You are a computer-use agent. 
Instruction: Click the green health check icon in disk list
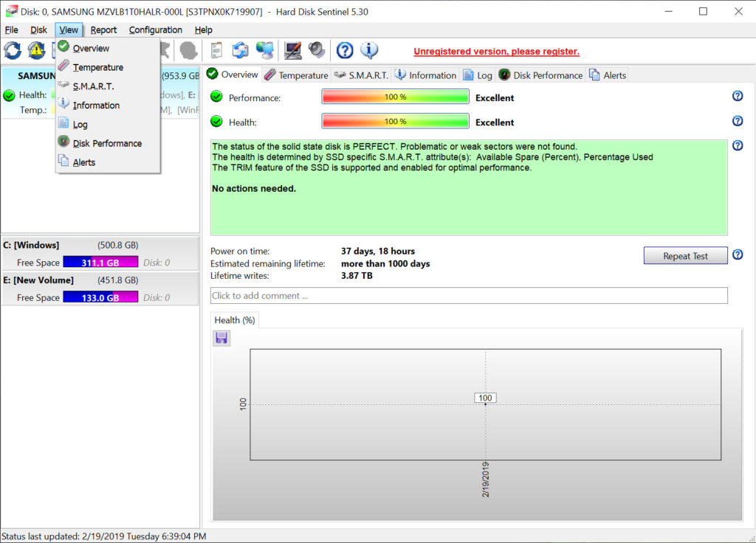[9, 95]
